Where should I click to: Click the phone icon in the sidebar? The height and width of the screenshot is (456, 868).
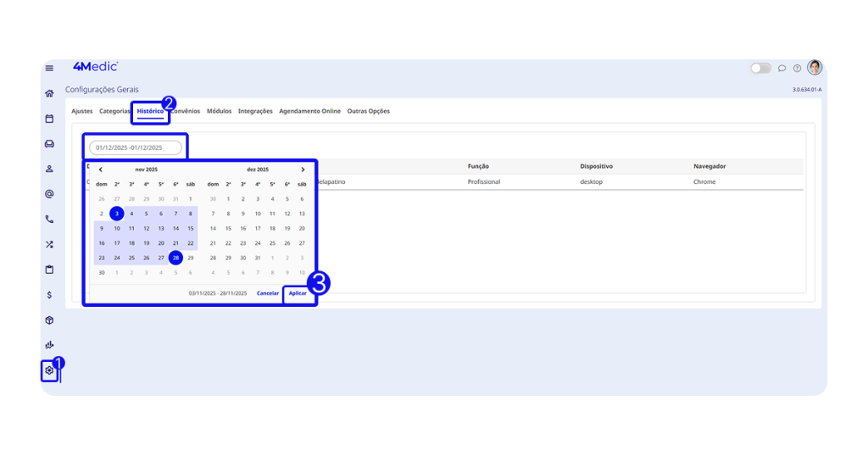(49, 219)
